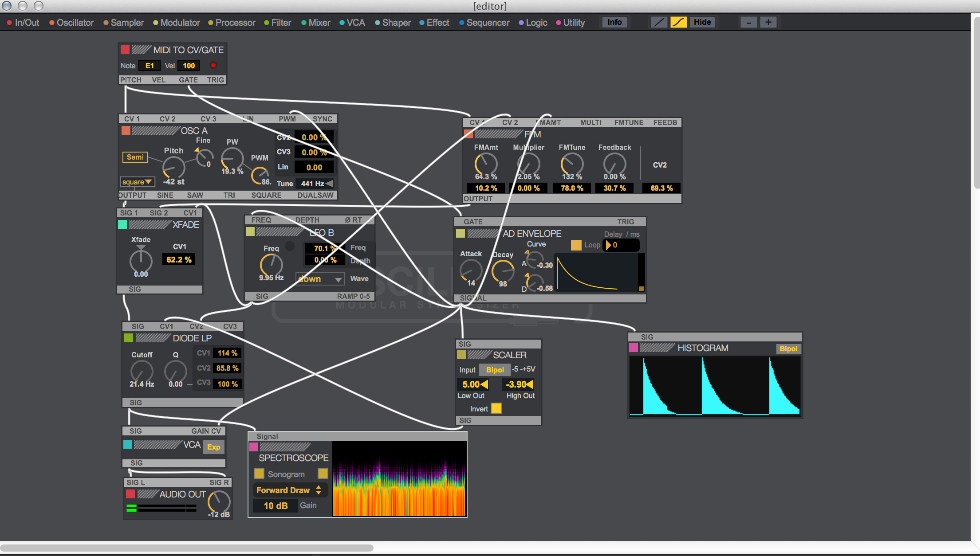This screenshot has height=556, width=980.
Task: Open the Forward Draw mode selector
Action: click(289, 490)
